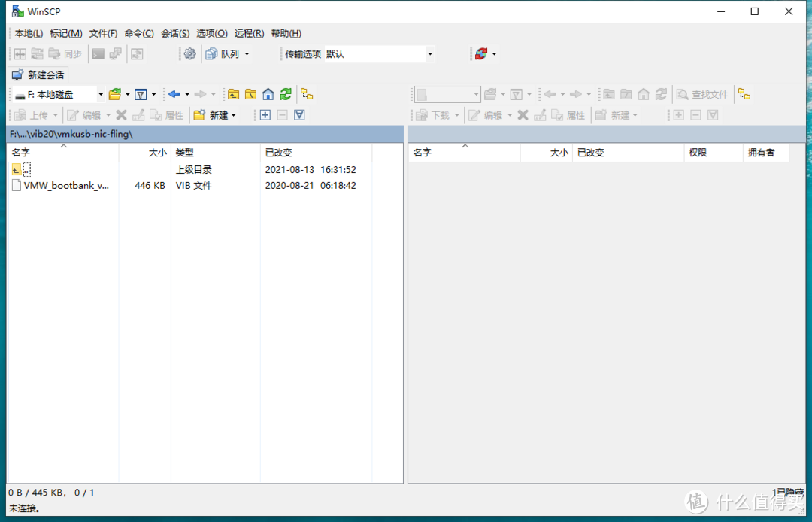
Task: Click the queue (队列) toolbar icon
Action: coord(211,54)
